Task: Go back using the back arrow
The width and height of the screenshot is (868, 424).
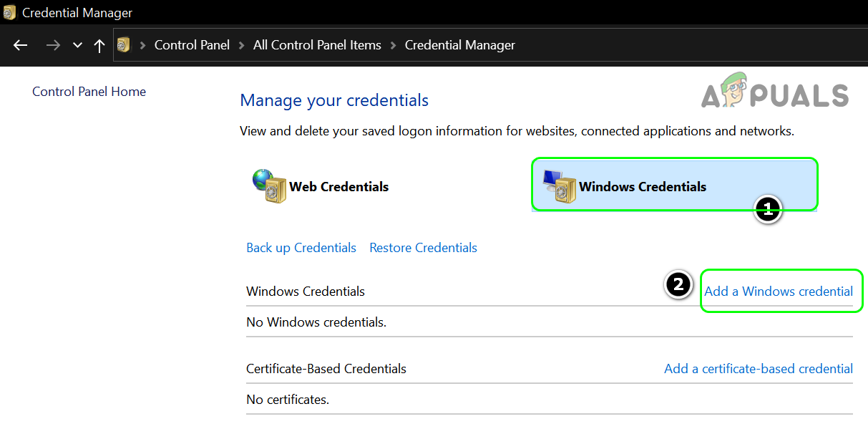Action: click(20, 45)
